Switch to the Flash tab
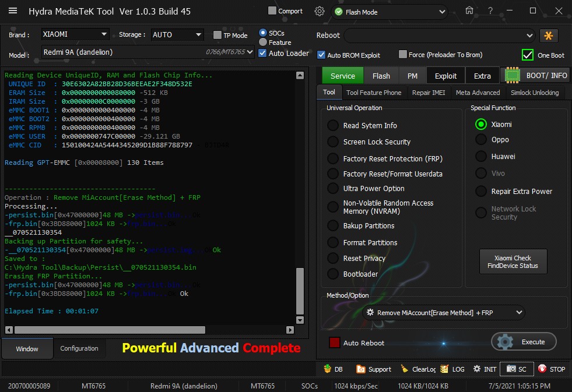The height and width of the screenshot is (392, 572). (x=381, y=76)
